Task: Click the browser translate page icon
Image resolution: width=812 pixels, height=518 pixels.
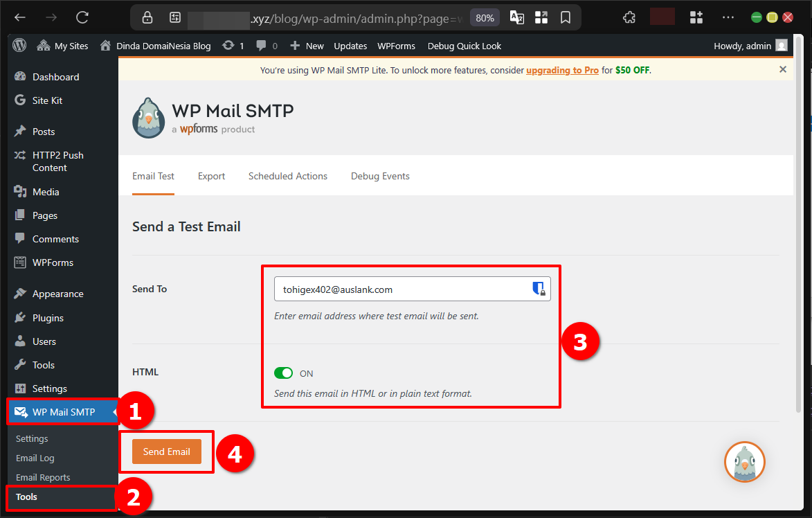Action: 516,17
